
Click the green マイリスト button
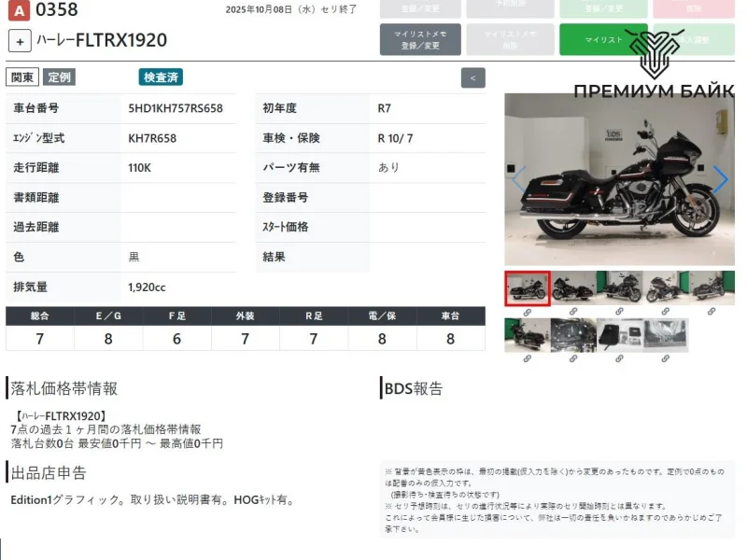(x=603, y=40)
